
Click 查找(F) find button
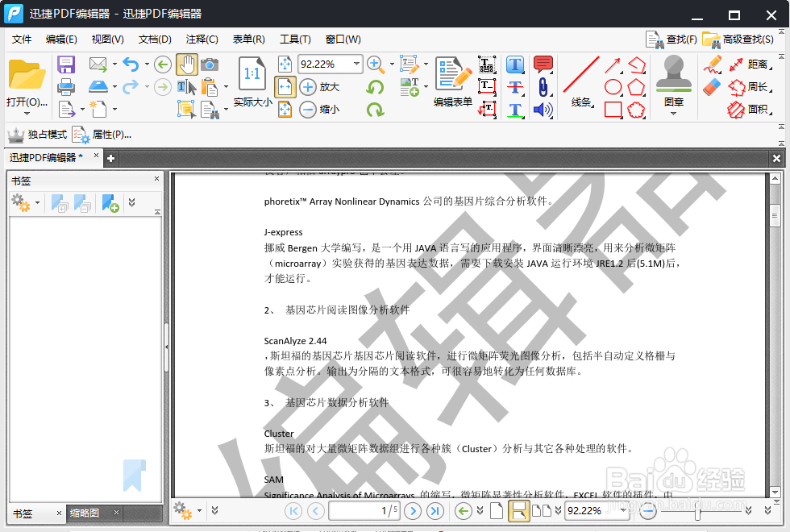tap(671, 39)
